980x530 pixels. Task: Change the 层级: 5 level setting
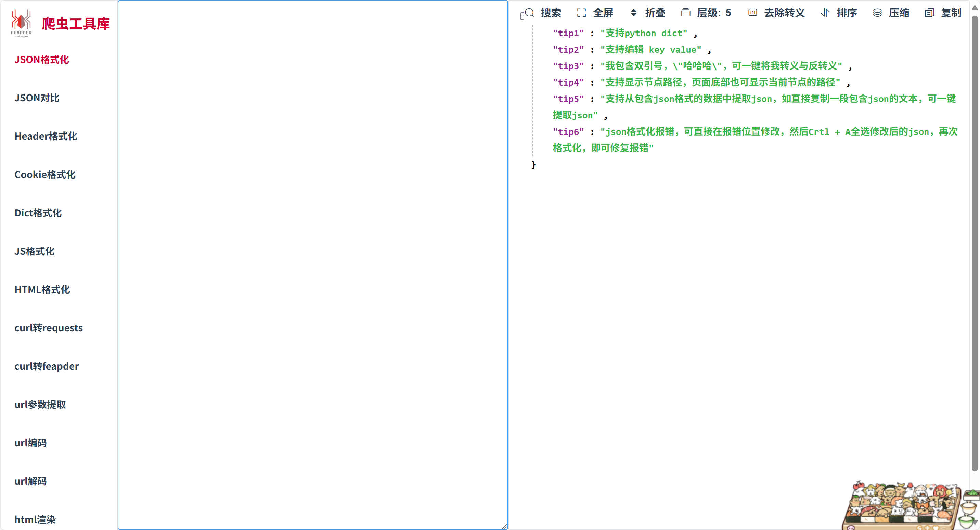point(714,13)
